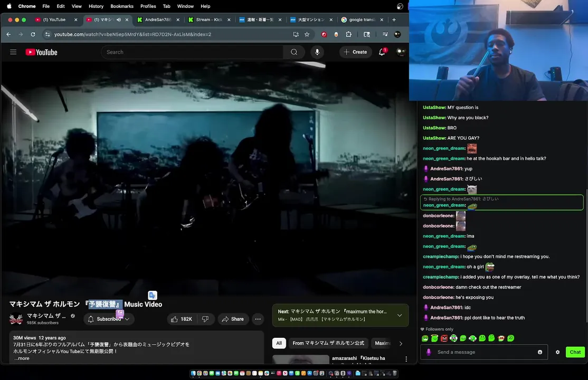
Task: Switch to the google translate tab
Action: pyautogui.click(x=362, y=20)
